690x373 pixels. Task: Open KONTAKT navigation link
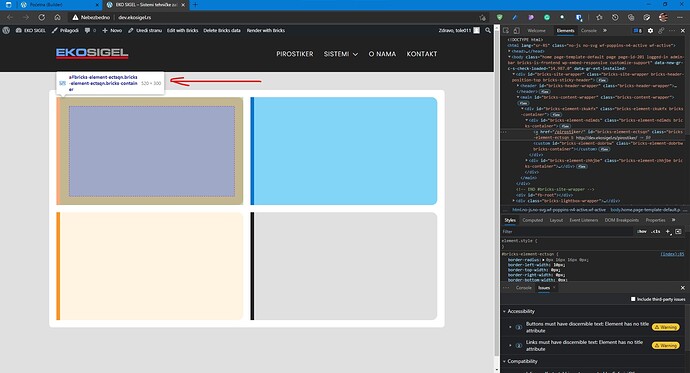(422, 54)
